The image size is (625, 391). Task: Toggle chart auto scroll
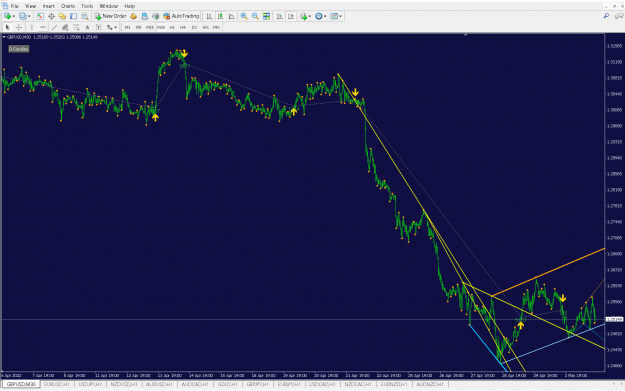click(x=279, y=16)
